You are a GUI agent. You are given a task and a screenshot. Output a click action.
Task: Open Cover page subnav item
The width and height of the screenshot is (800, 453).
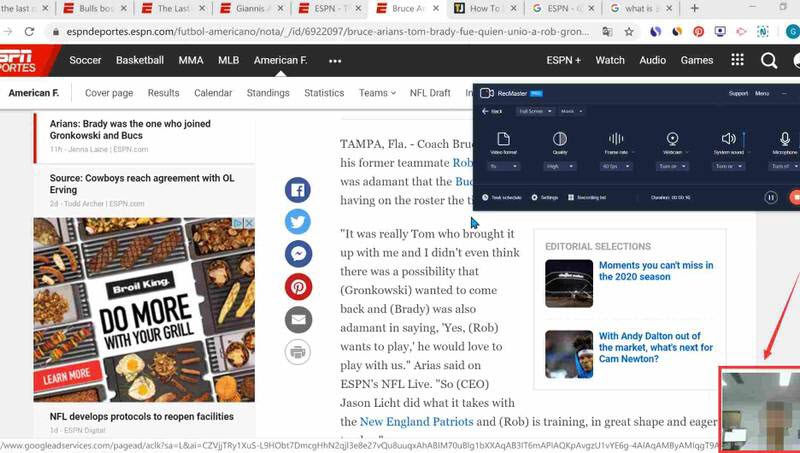pyautogui.click(x=109, y=93)
